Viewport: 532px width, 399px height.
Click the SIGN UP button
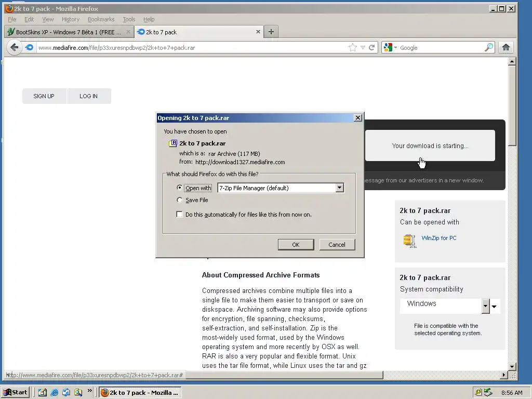(x=44, y=96)
